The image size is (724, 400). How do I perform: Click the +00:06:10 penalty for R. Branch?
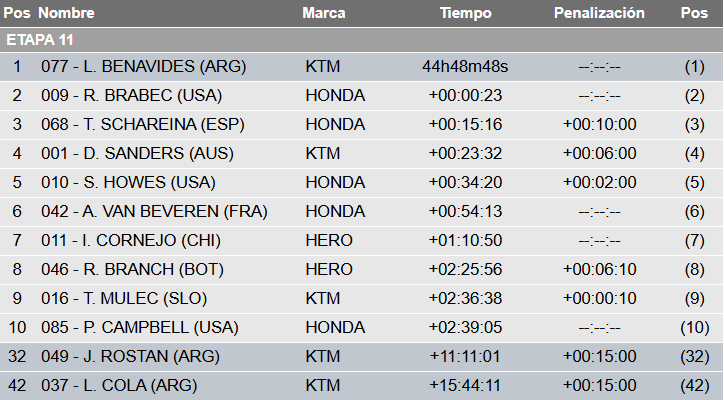coord(599,270)
